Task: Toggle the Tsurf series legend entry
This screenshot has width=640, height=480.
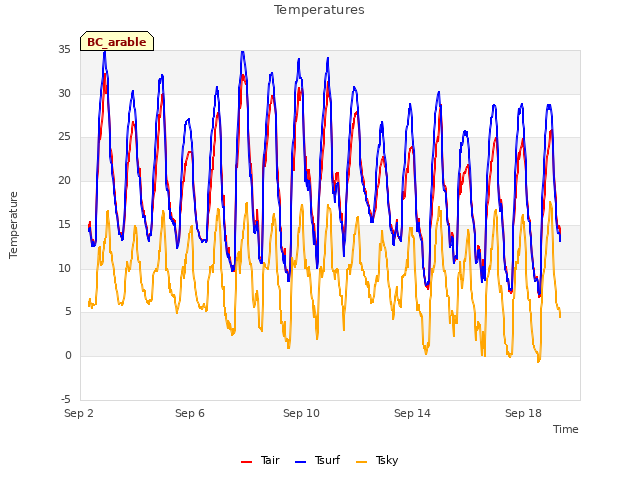Action: [318, 460]
